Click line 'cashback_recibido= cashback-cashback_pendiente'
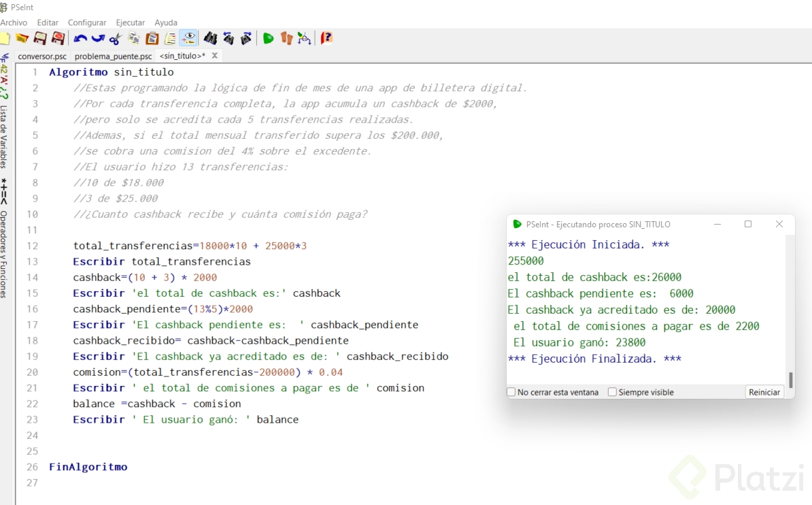812x505 pixels. pos(211,341)
